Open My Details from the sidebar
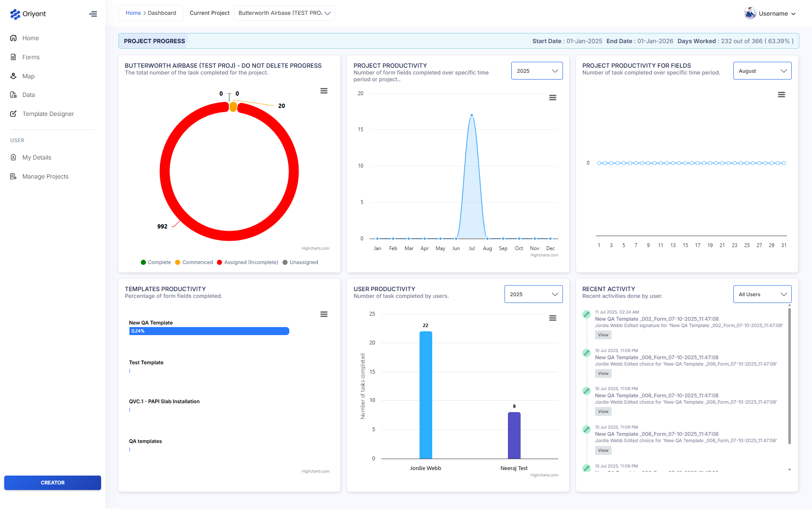Viewport: 812px width, 509px height. [x=37, y=157]
